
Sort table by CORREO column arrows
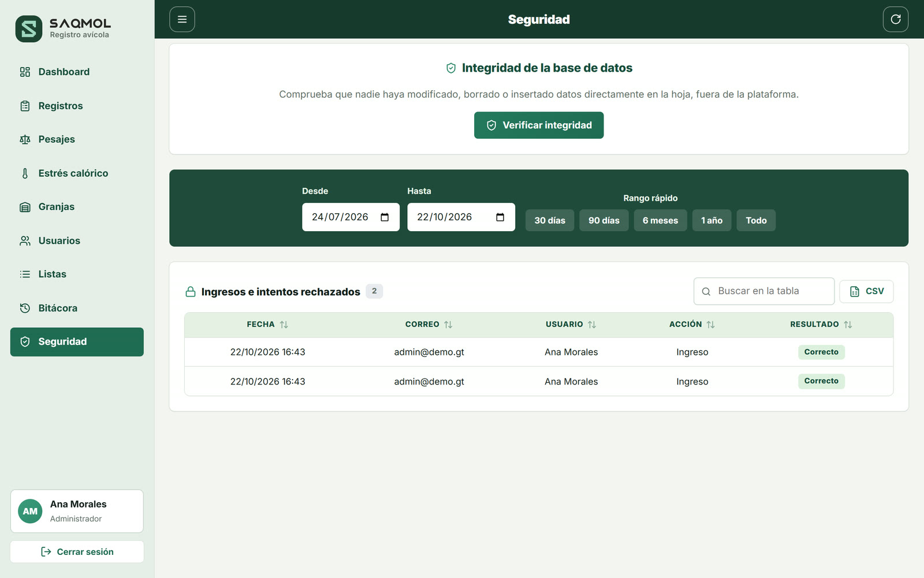pyautogui.click(x=448, y=325)
